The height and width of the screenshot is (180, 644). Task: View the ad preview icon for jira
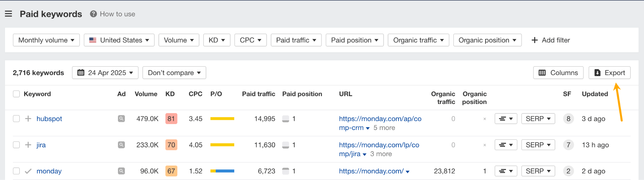pos(121,145)
